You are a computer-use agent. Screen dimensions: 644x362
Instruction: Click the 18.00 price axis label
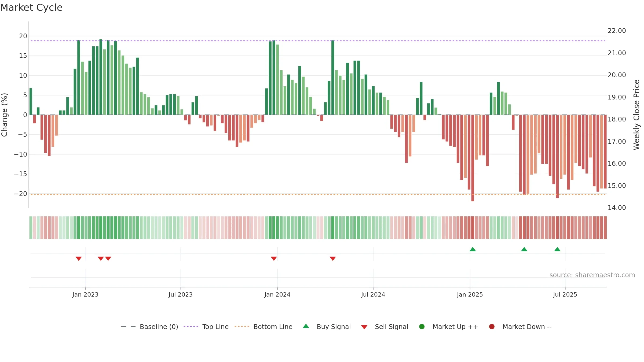click(x=617, y=119)
